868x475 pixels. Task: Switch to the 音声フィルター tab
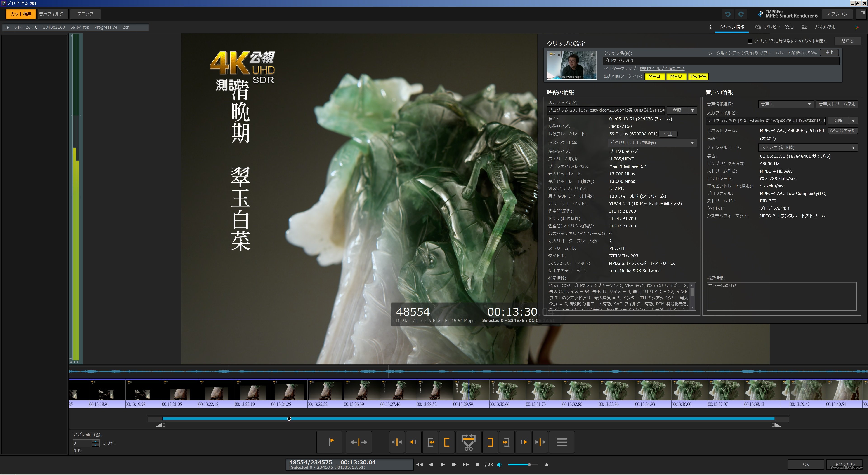(x=53, y=14)
